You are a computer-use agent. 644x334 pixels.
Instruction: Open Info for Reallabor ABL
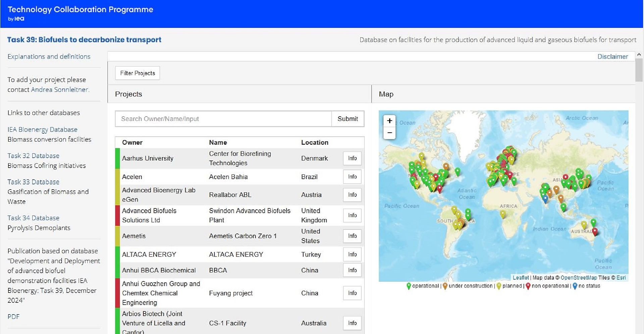tap(352, 195)
